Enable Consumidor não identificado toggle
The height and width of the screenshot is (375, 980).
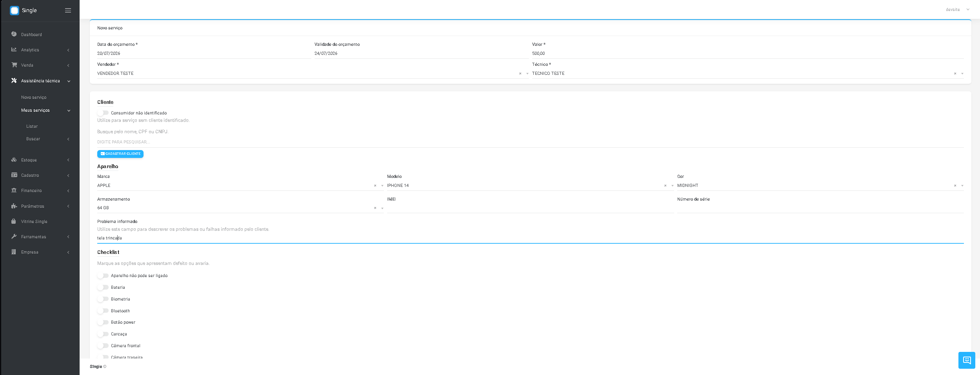tap(103, 113)
